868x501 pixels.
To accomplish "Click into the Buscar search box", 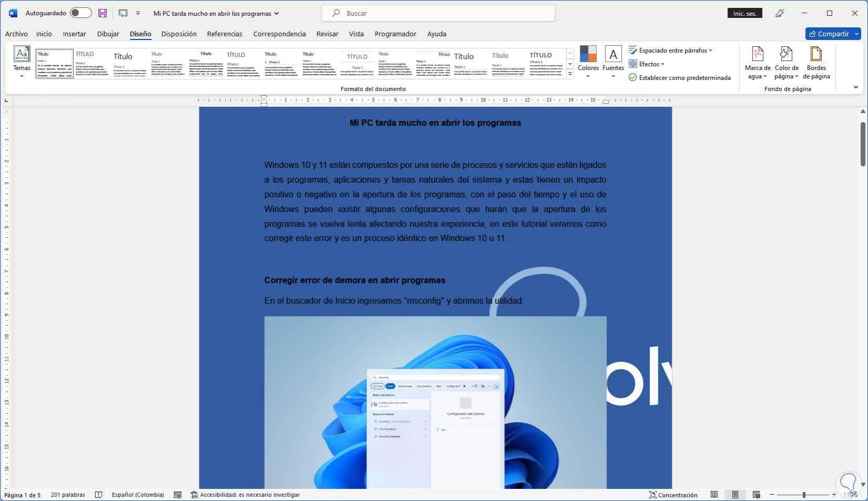I will pyautogui.click(x=438, y=13).
